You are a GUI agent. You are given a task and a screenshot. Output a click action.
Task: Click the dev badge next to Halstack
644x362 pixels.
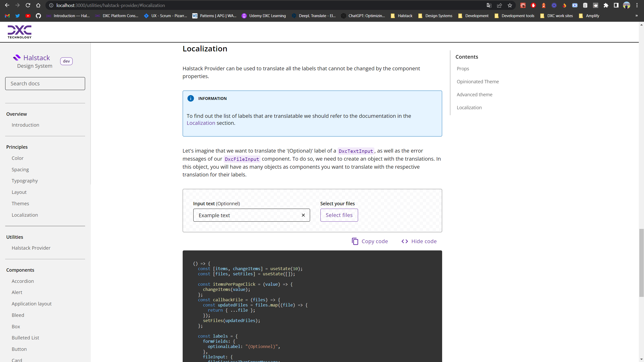pyautogui.click(x=66, y=61)
